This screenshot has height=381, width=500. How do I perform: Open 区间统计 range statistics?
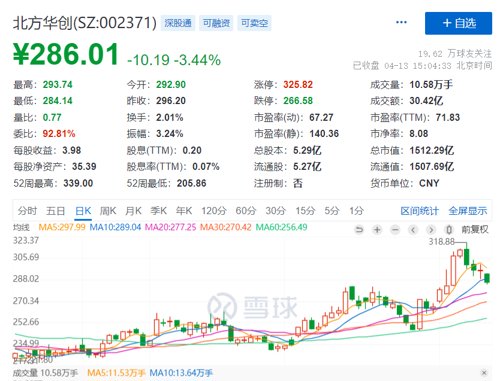(x=420, y=211)
